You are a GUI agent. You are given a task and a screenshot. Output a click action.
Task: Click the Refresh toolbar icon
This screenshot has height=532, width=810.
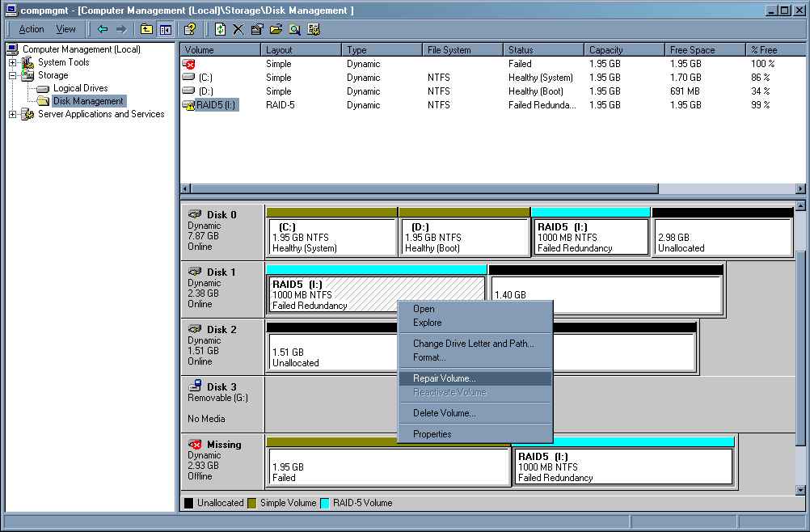tap(220, 29)
